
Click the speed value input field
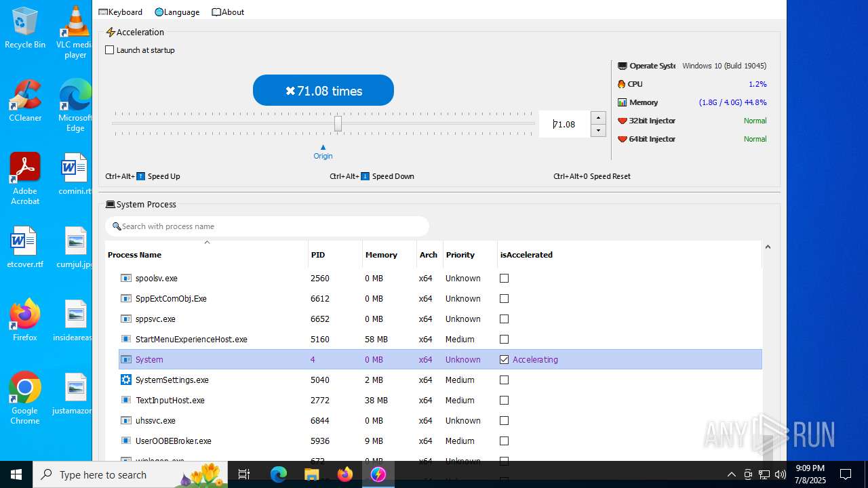point(564,124)
